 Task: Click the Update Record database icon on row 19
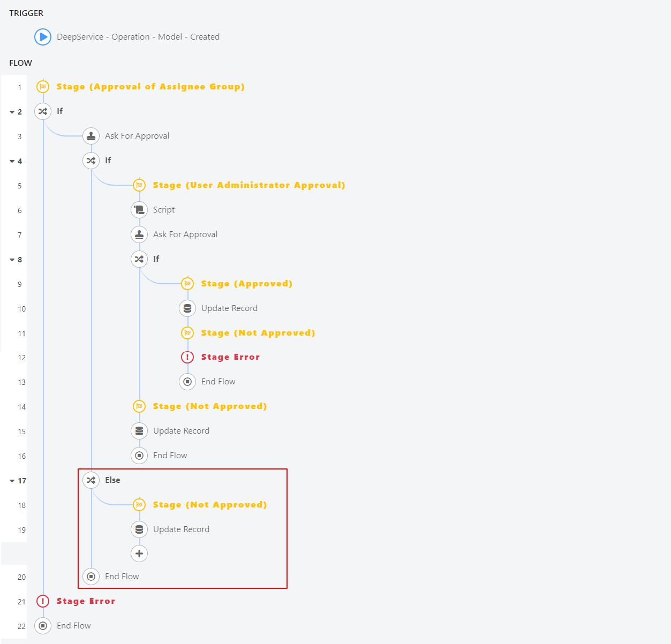139,529
